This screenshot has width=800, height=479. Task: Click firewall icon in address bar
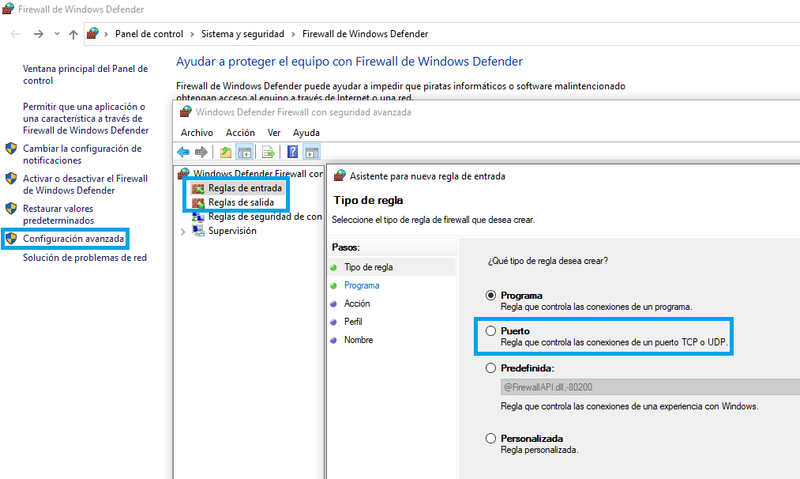[x=92, y=34]
